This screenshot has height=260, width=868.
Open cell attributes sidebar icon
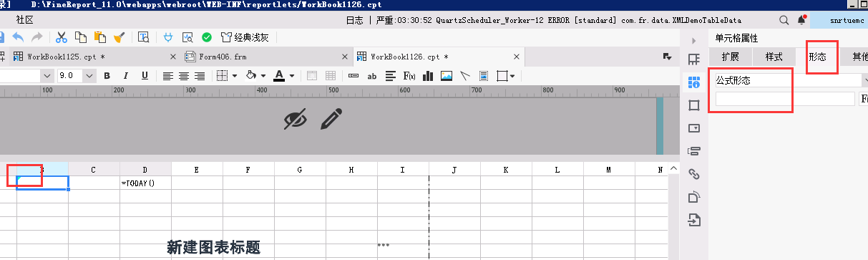[693, 82]
